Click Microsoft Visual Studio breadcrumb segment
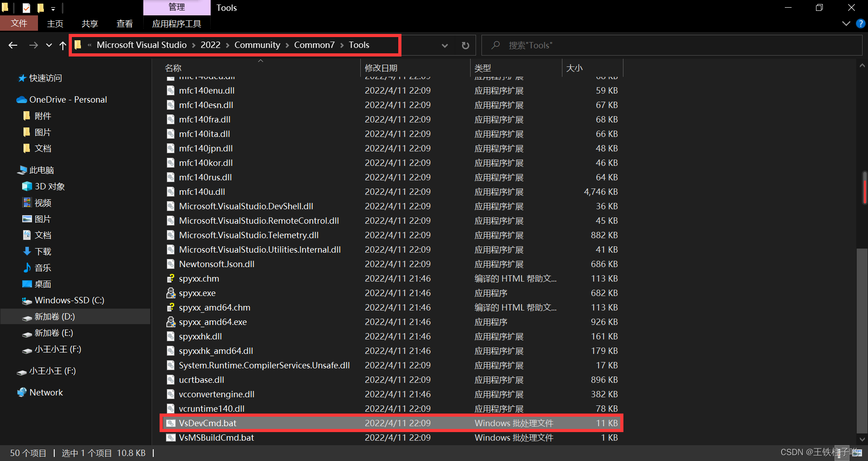This screenshot has height=461, width=868. (142, 45)
